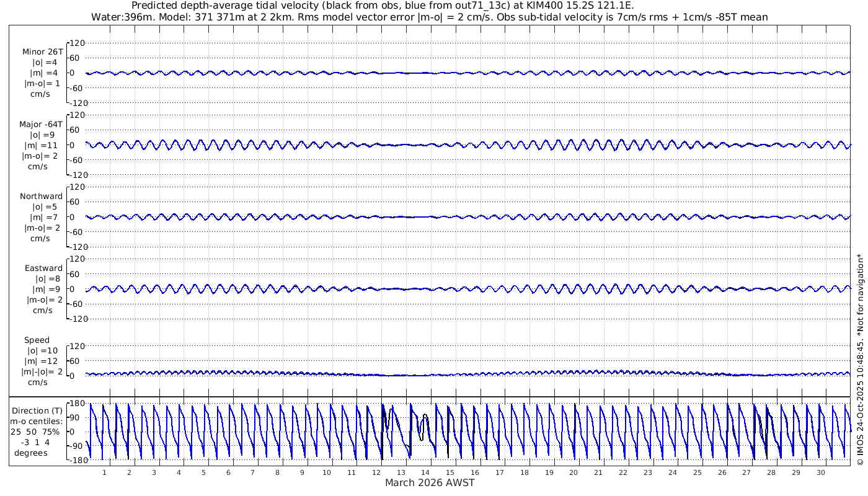Screen dimensions: 868x496
Task: Click day '25' on the date axis
Action: [697, 472]
